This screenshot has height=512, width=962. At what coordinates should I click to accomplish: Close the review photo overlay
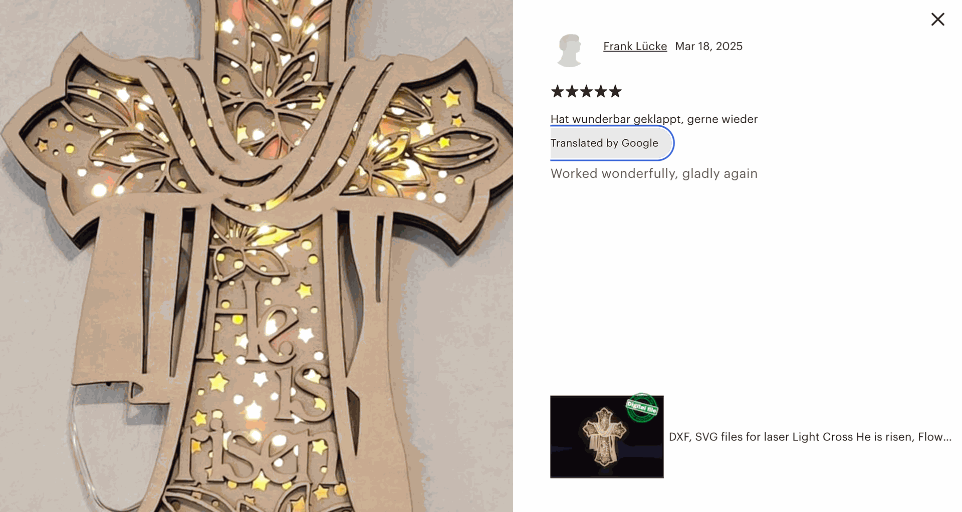pos(937,20)
